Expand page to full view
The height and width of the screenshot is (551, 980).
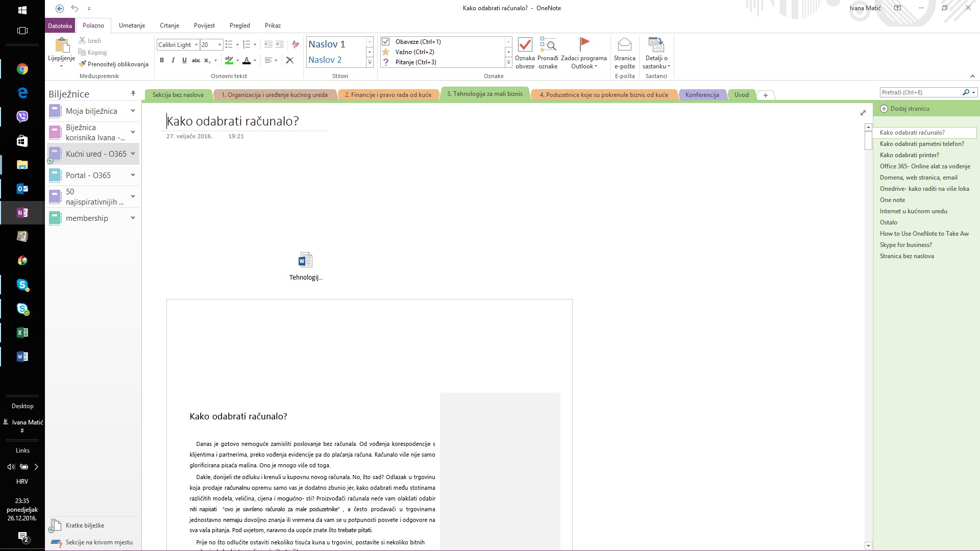tap(863, 113)
